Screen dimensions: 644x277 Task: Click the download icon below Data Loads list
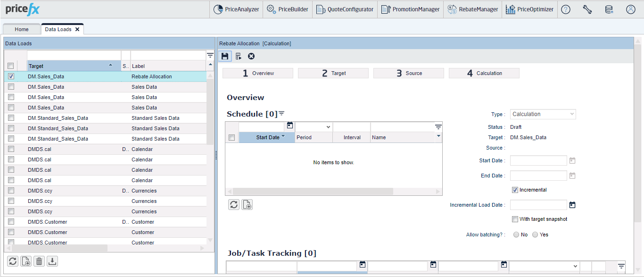pos(52,261)
